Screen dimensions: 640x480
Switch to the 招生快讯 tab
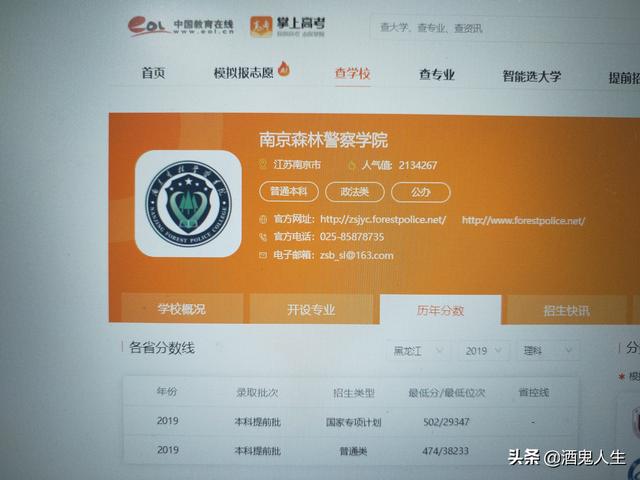click(x=567, y=311)
